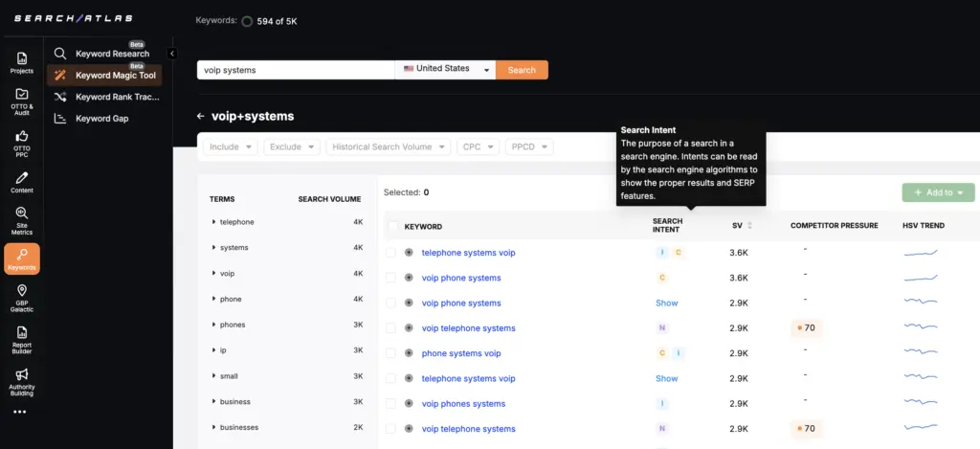980x449 pixels.
Task: Expand the phone term group
Action: (213, 299)
